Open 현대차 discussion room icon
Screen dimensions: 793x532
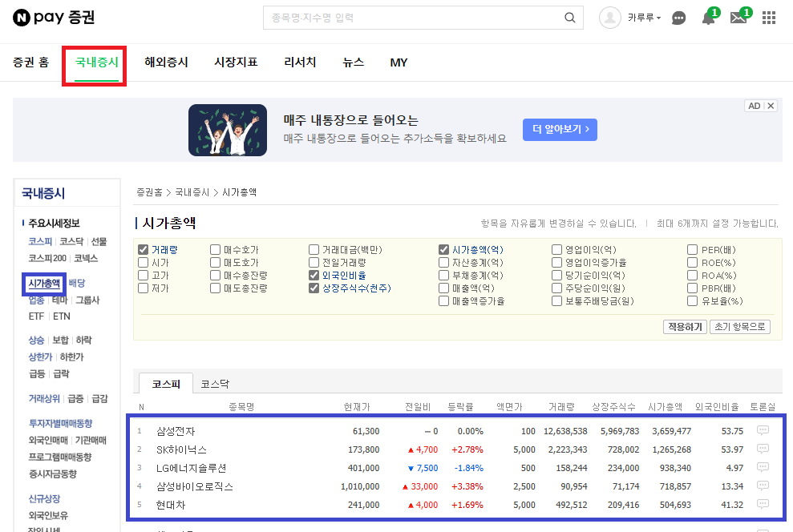pyautogui.click(x=763, y=504)
